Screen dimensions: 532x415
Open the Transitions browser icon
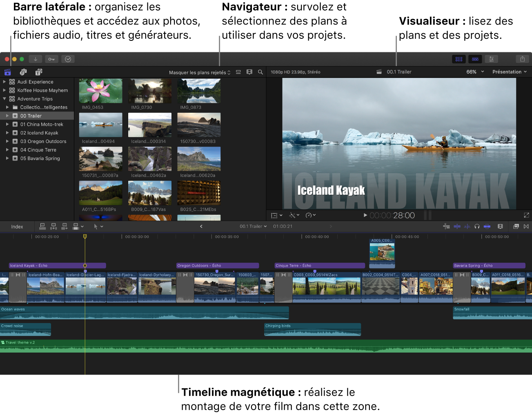[526, 226]
